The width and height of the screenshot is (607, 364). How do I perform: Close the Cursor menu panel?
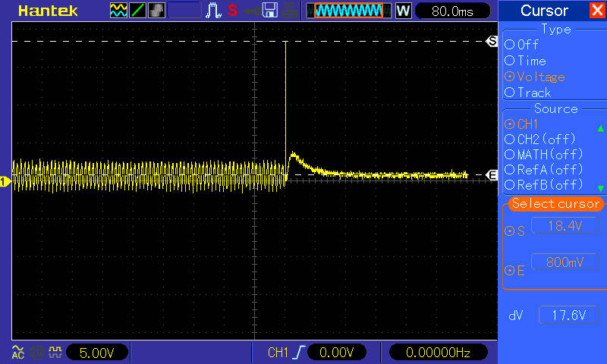click(x=597, y=11)
